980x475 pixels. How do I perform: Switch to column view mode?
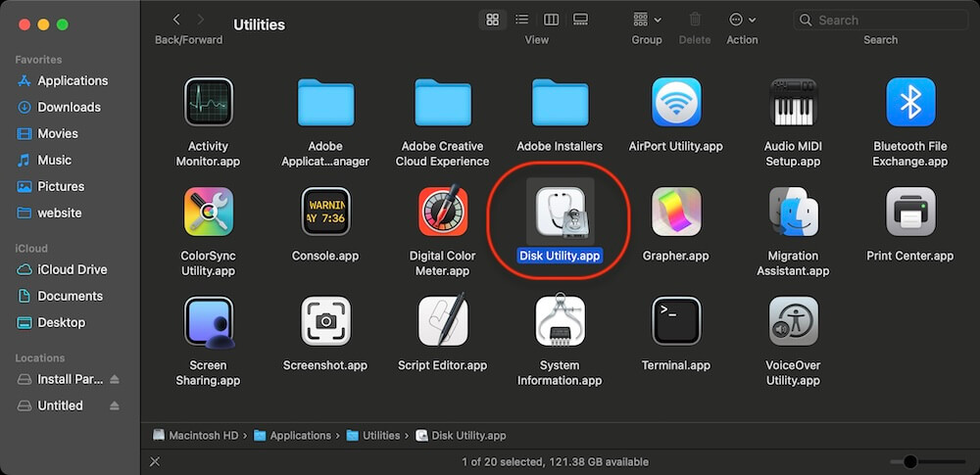click(552, 20)
